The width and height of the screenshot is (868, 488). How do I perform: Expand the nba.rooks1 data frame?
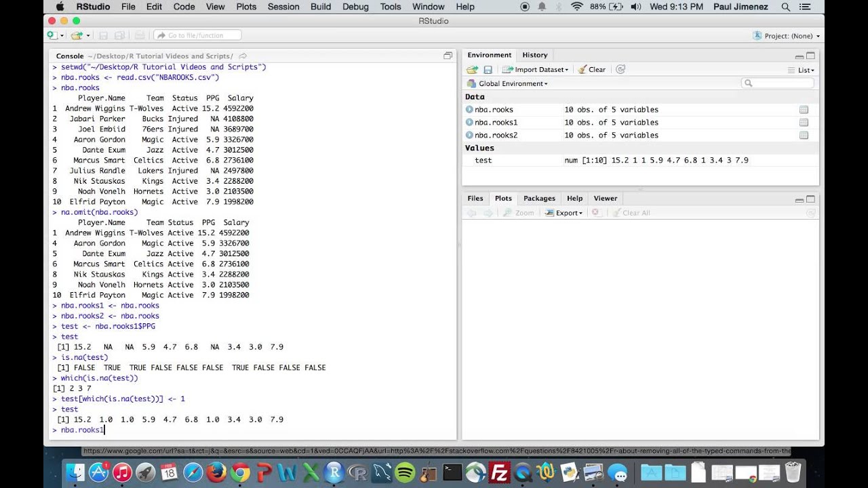tap(469, 123)
